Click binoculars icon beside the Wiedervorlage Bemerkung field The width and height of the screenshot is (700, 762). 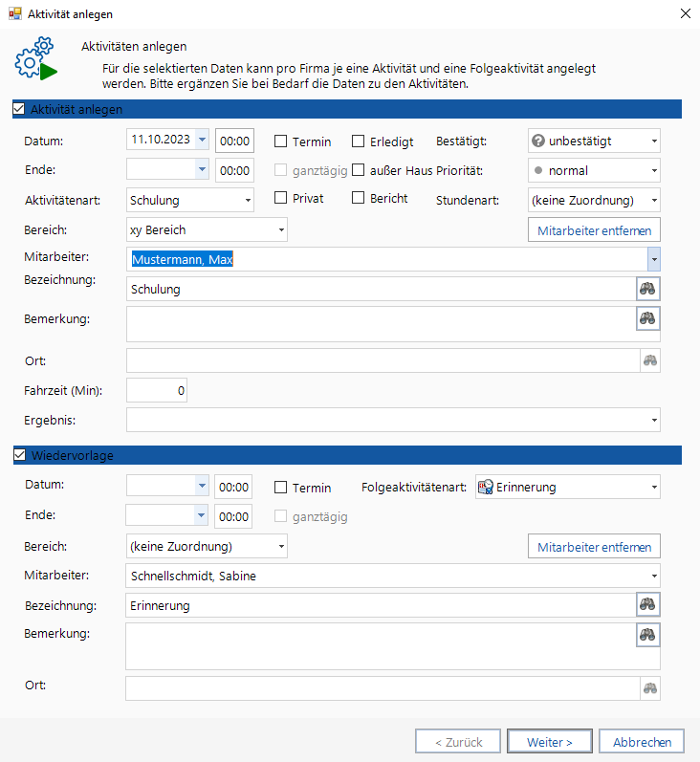(x=648, y=635)
